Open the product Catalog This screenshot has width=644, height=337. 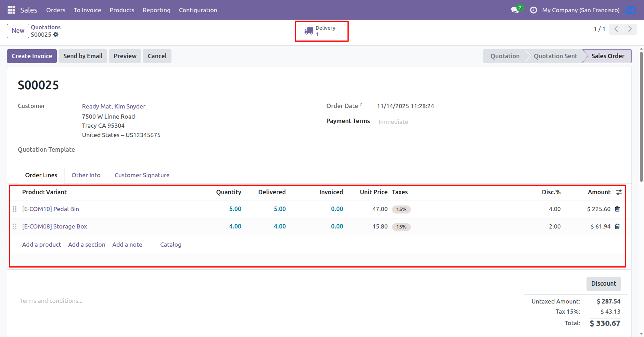(171, 245)
